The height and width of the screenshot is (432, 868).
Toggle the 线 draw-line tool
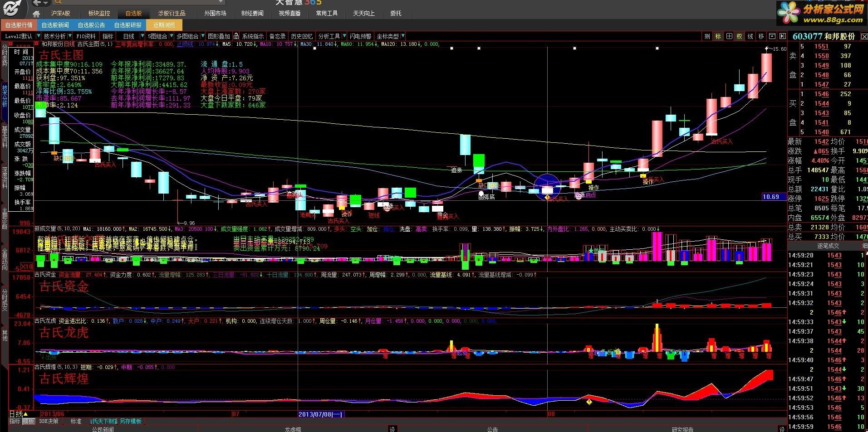coord(750,36)
